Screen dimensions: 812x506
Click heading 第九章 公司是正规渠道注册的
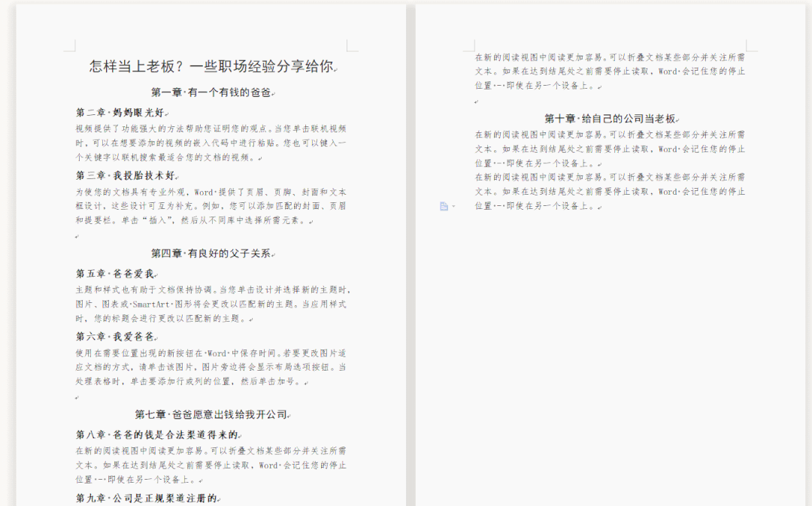[147, 498]
